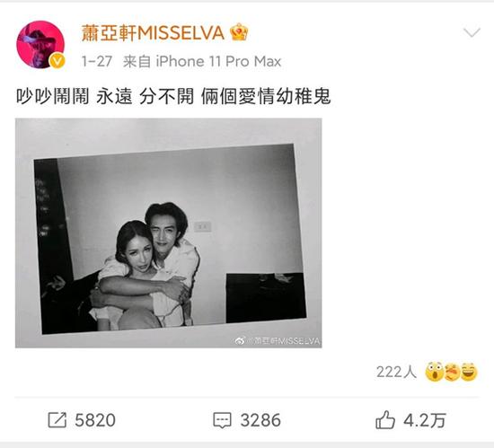The height and width of the screenshot is (448, 494).
Task: View the 222人 reactions list
Action: (x=397, y=372)
